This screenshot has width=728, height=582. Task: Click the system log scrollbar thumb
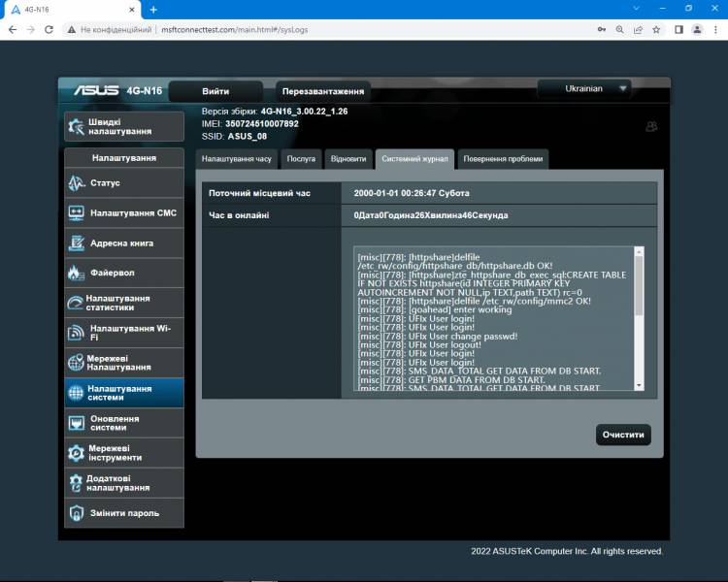coord(640,285)
